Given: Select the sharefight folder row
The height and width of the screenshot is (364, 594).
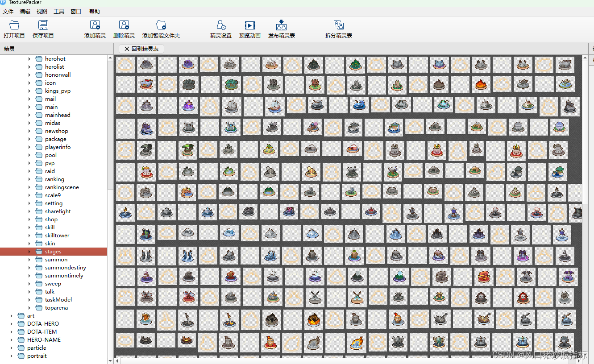Looking at the screenshot, I should (x=54, y=211).
